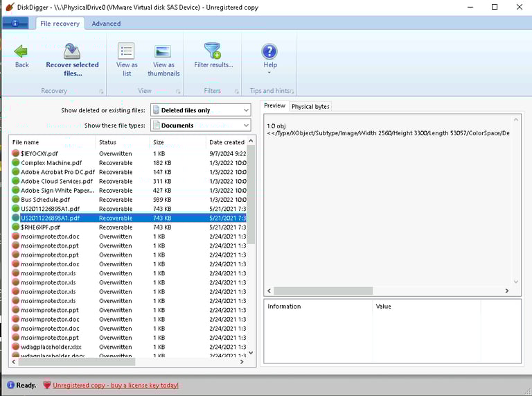
Task: Click the Information column header
Action: pyautogui.click(x=318, y=307)
